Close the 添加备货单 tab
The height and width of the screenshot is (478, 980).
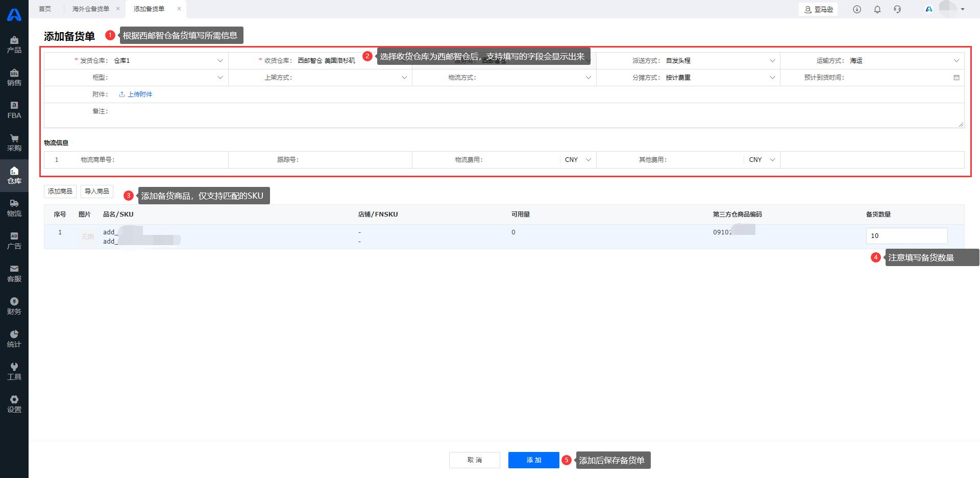click(179, 9)
